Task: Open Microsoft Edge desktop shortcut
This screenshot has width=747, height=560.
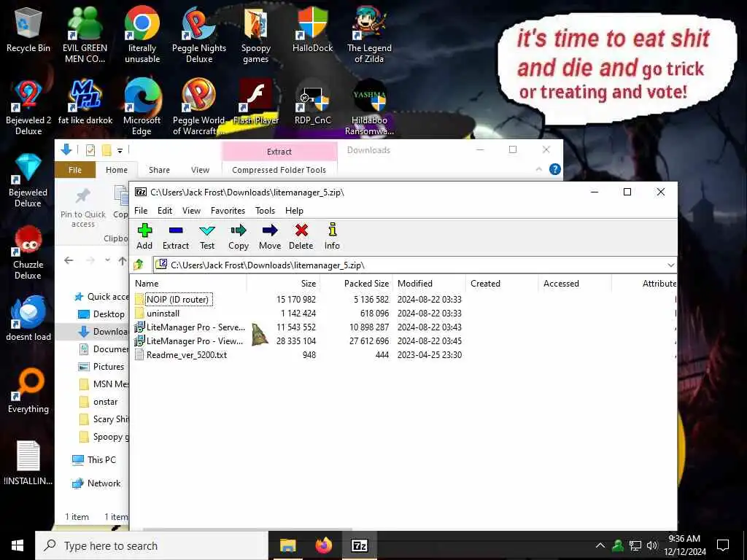Action: pyautogui.click(x=142, y=108)
